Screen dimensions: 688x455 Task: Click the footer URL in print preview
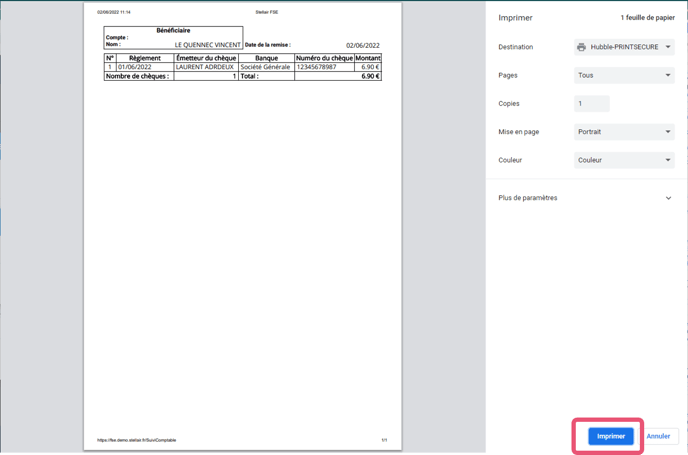pos(136,440)
